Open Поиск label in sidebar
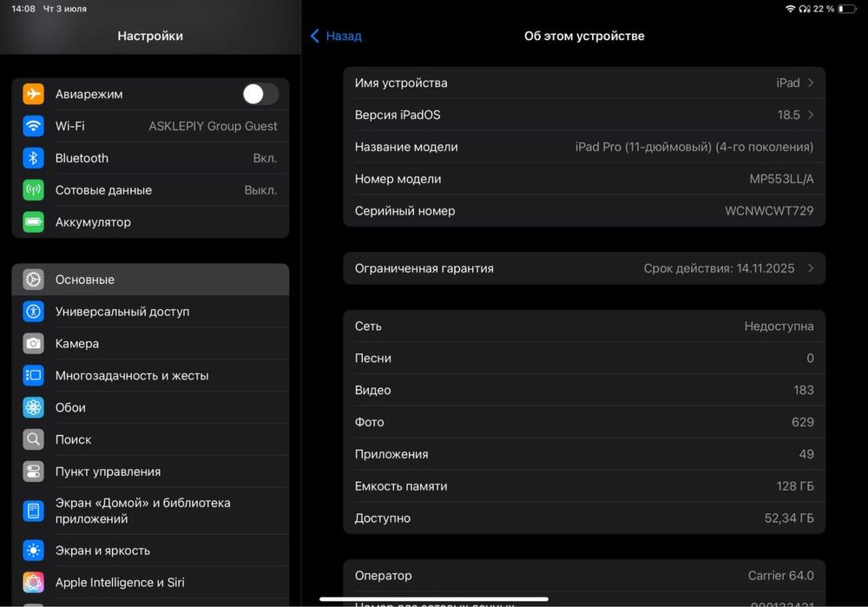 coord(73,439)
